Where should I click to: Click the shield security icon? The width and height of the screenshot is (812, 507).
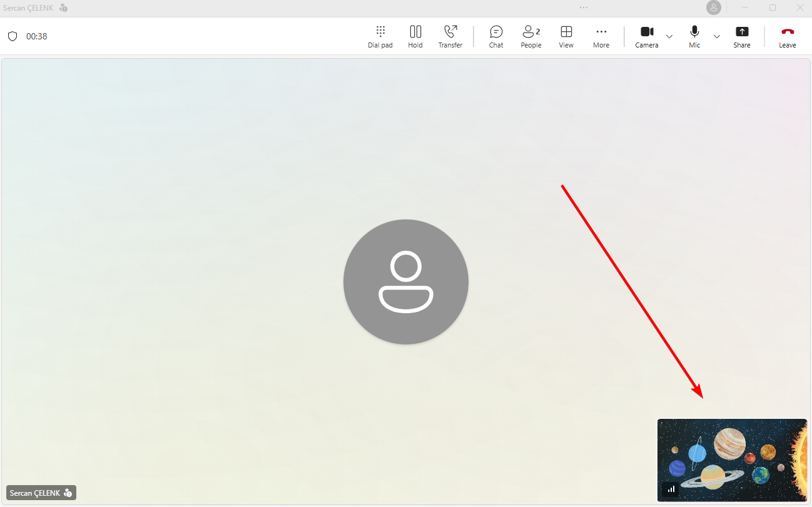(13, 36)
